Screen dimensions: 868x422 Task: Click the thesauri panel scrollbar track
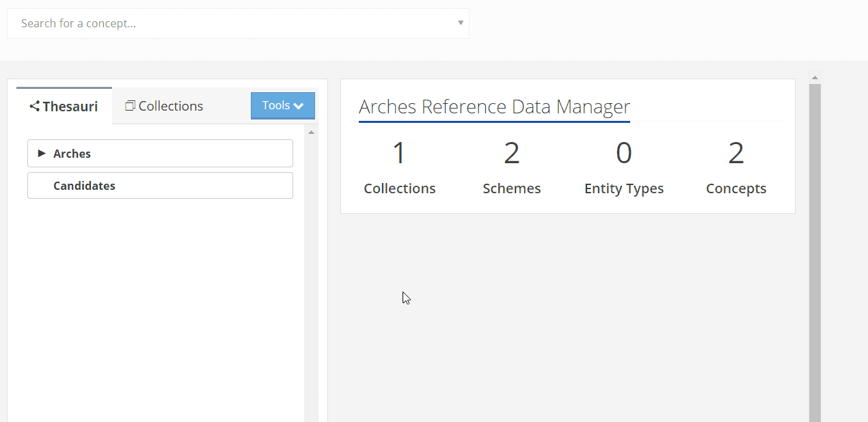click(x=311, y=273)
